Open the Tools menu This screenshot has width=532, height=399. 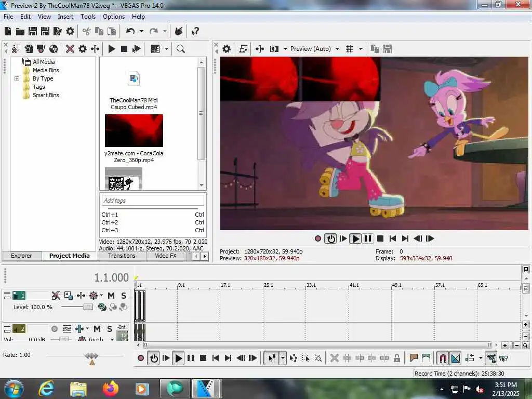tap(88, 17)
